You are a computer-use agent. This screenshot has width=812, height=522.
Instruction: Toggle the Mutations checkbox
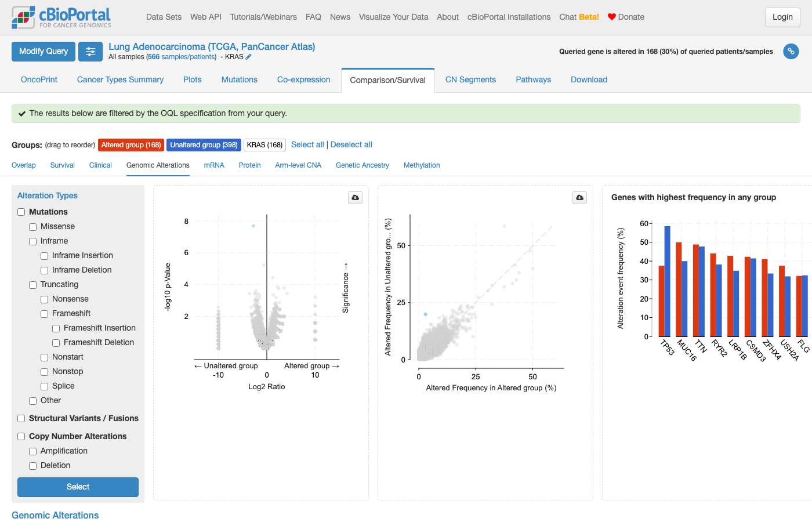click(x=21, y=212)
